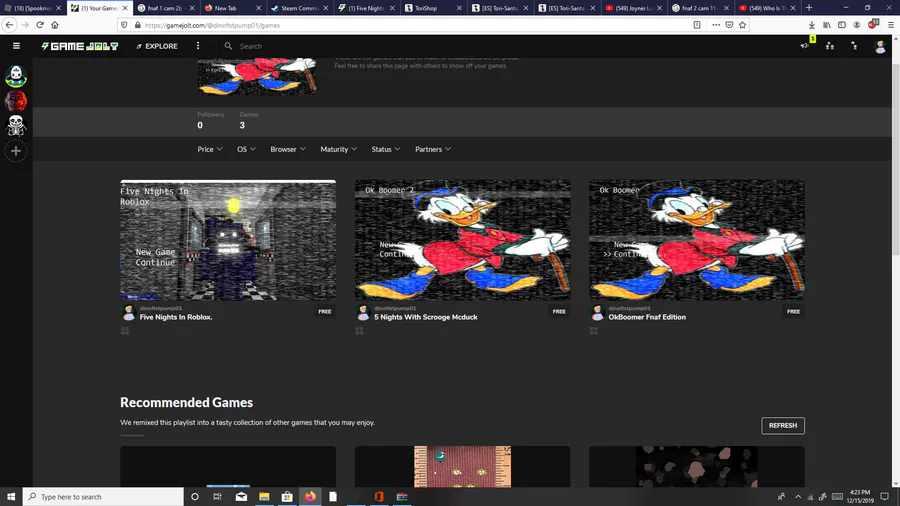The image size is (900, 506).
Task: Switch to the fnaf 1 cam 2b tab
Action: (166, 8)
